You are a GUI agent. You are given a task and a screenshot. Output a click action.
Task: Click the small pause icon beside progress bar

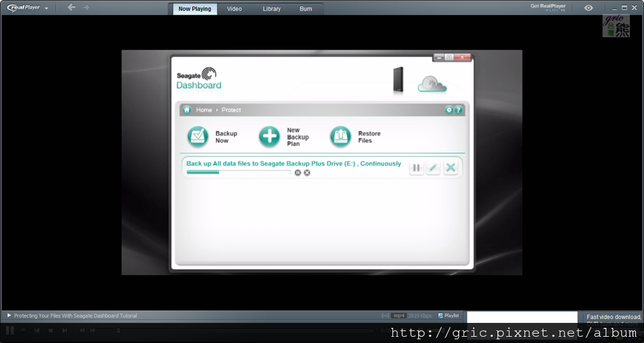click(297, 173)
